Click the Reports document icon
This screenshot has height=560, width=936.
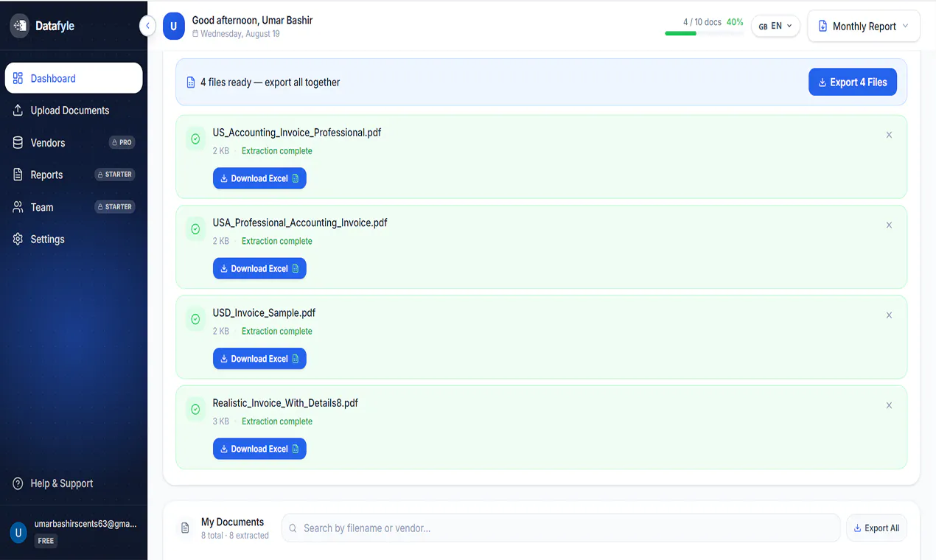pyautogui.click(x=18, y=175)
